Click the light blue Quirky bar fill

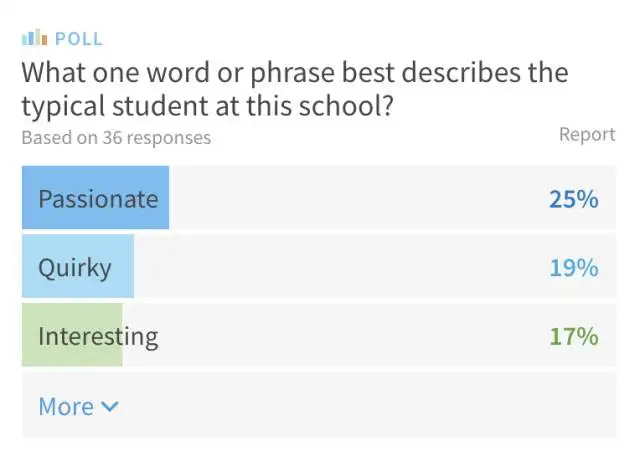pos(122,267)
